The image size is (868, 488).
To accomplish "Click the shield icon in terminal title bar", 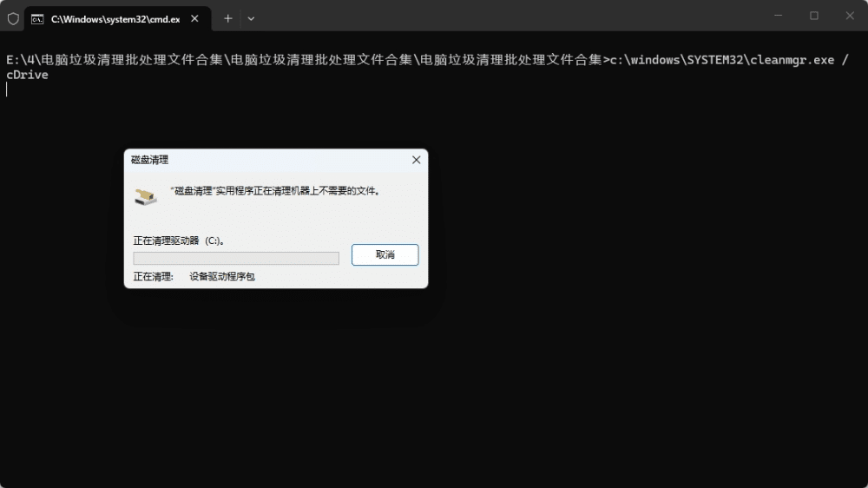I will [13, 19].
